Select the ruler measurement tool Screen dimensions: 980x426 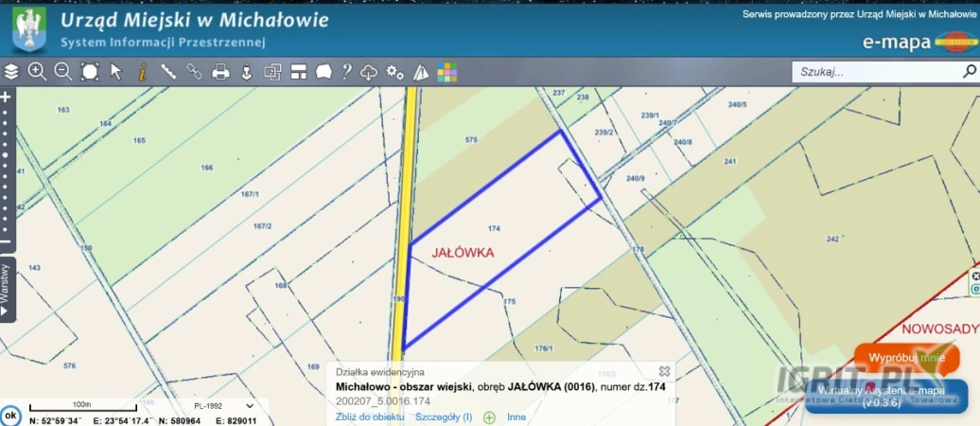click(168, 72)
